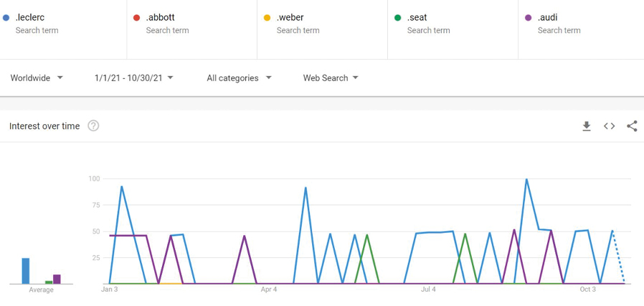Click the purple .audi color dot
The height and width of the screenshot is (306, 644).
tap(528, 18)
